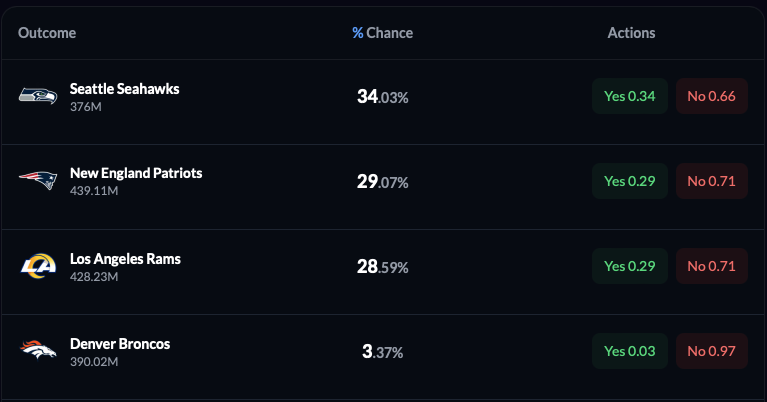This screenshot has width=767, height=402.
Task: Buy Yes 0.29 for New England Patriots
Action: coord(629,181)
